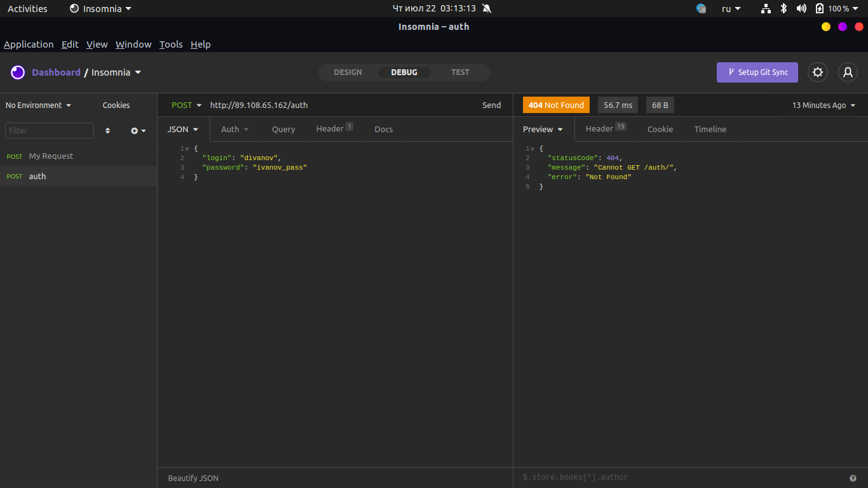Screen dimensions: 868x488
Task: Open the Insomnia top-bar app menu
Action: point(100,8)
